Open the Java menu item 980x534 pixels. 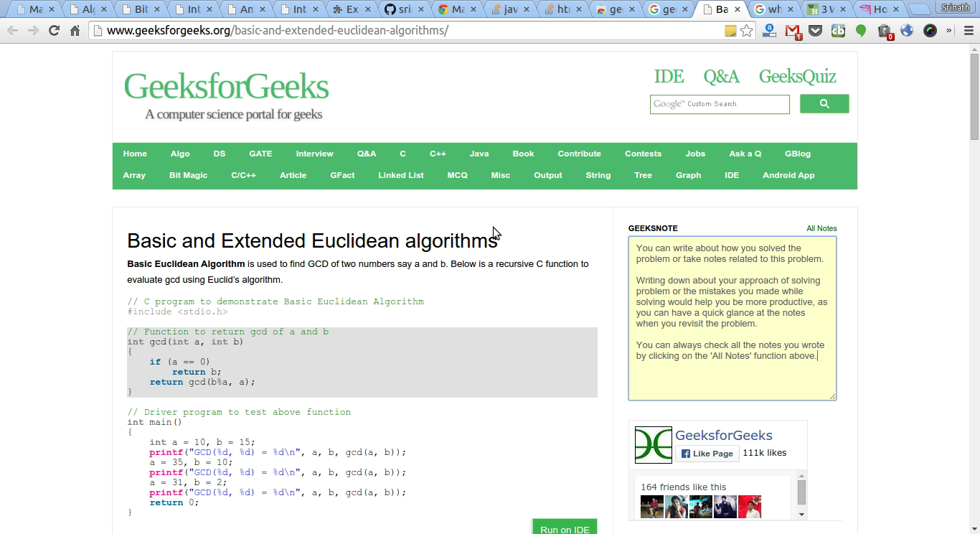(479, 154)
